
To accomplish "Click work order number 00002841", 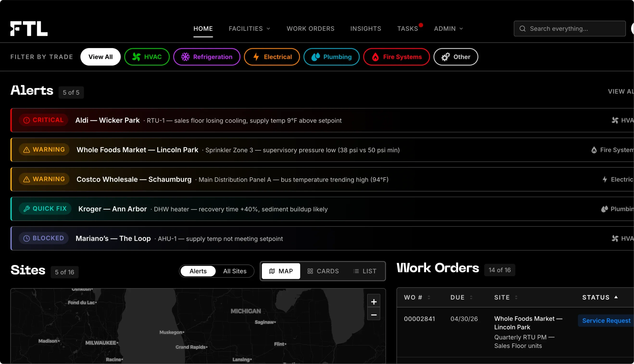I will tap(420, 319).
